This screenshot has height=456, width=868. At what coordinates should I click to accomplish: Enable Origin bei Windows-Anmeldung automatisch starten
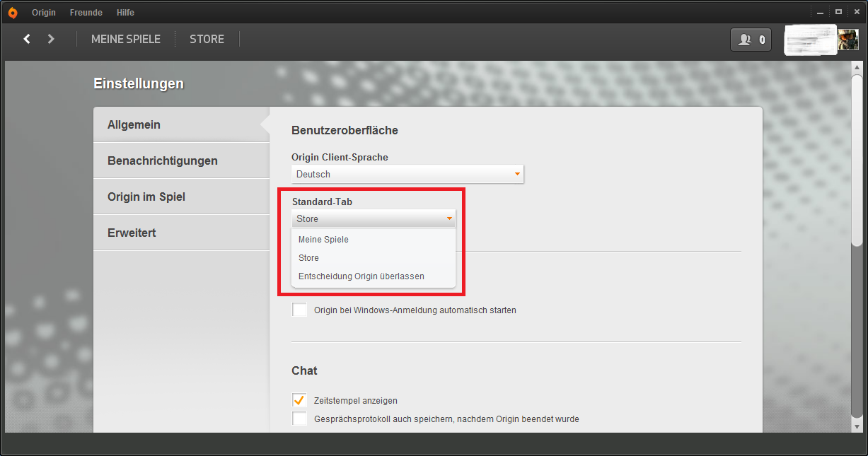(x=300, y=310)
